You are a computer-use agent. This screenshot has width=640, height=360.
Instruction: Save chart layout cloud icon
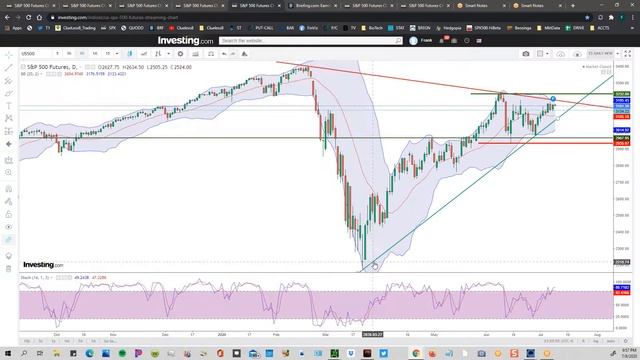tap(561, 54)
